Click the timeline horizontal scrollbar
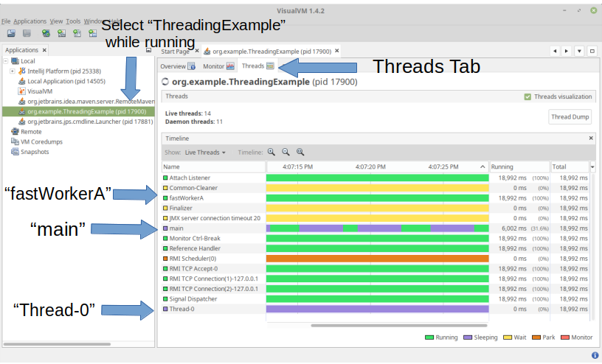 click(x=399, y=326)
